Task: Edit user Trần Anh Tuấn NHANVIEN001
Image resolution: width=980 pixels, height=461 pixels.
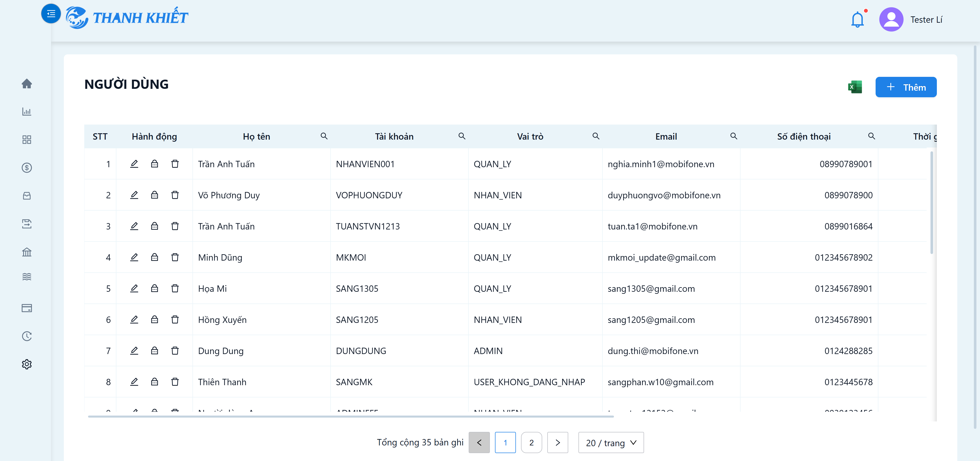Action: click(x=134, y=164)
